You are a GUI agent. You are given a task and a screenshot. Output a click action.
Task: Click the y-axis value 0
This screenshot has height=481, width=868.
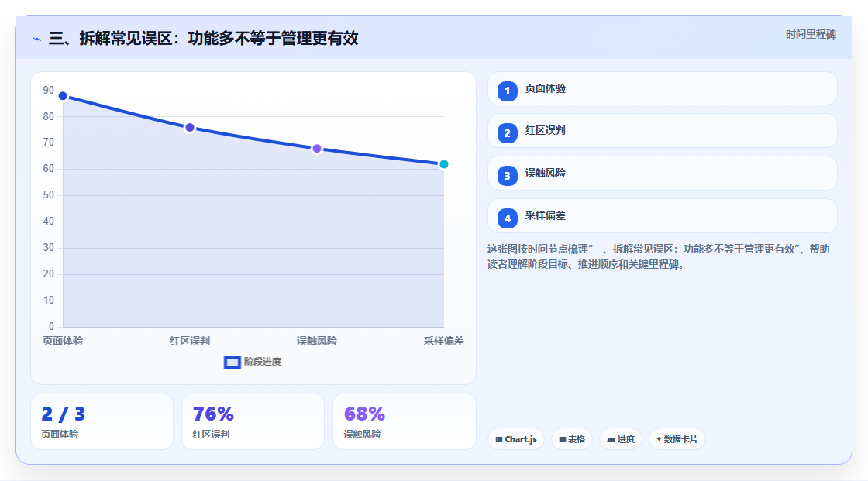click(x=51, y=326)
